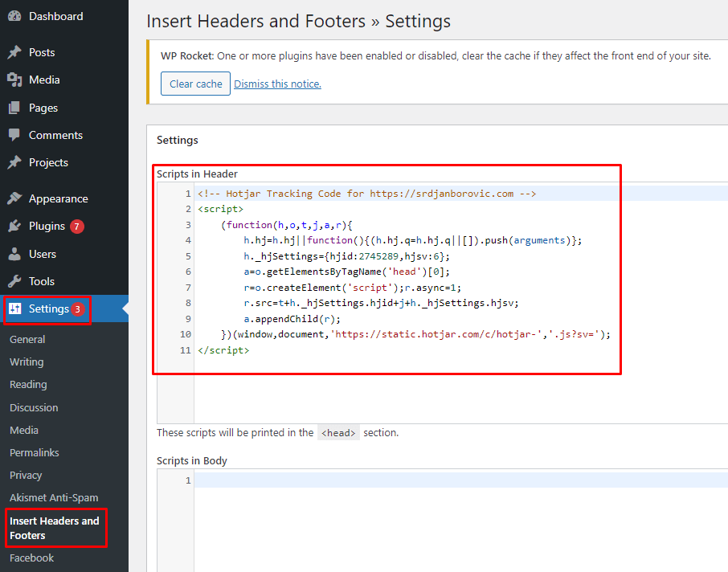Click the Pages icon in sidebar

tap(14, 108)
